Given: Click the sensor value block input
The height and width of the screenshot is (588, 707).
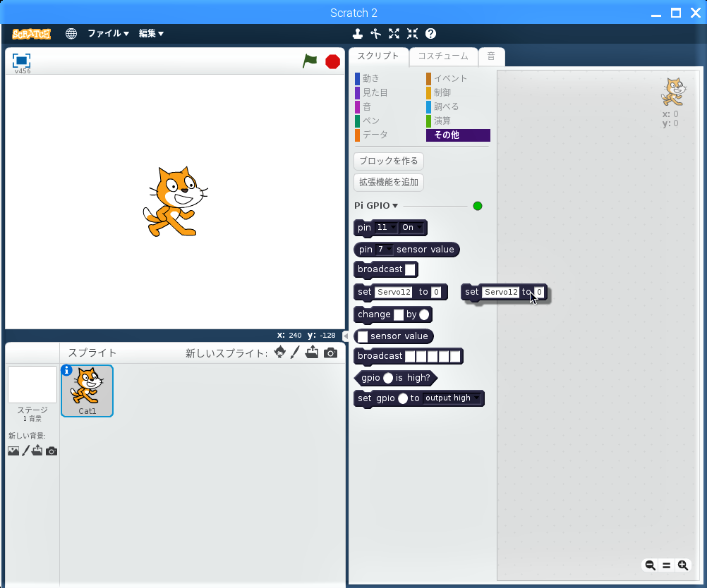Looking at the screenshot, I should click(x=363, y=336).
